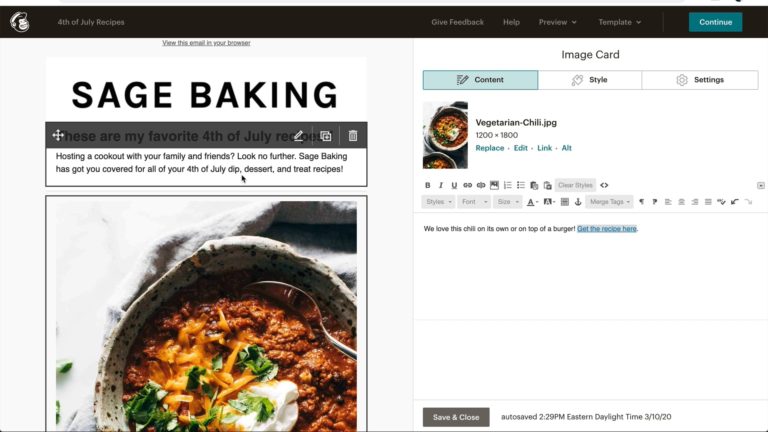The width and height of the screenshot is (768, 432).
Task: Open the Merge Tags dropdown
Action: tap(609, 202)
